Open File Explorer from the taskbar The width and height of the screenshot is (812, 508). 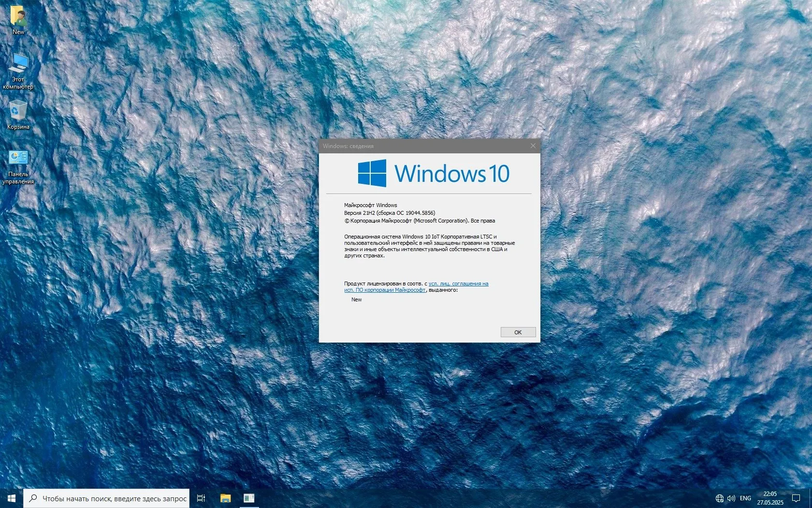point(225,498)
